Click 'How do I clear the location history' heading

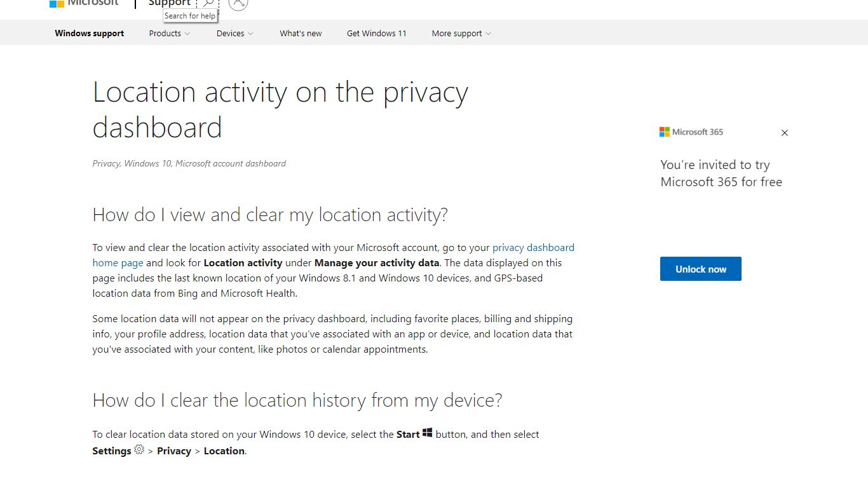tap(297, 400)
